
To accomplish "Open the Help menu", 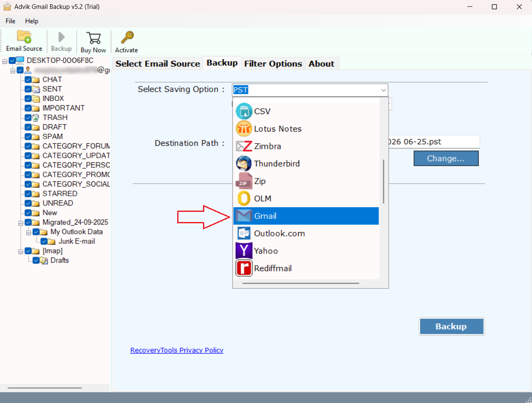I will coord(32,21).
